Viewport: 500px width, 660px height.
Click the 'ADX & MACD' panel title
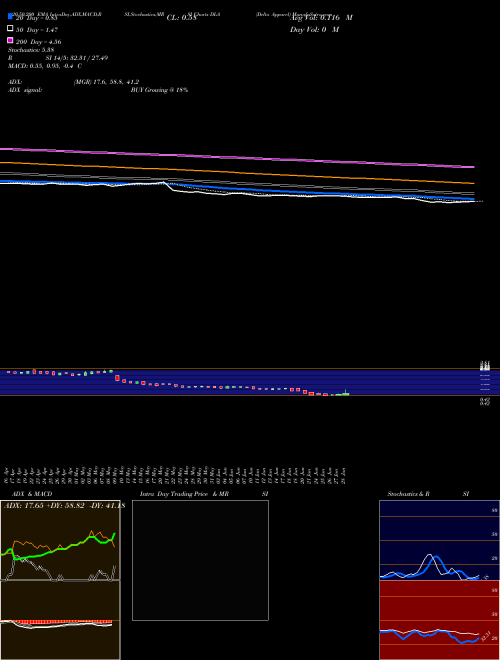click(32, 494)
